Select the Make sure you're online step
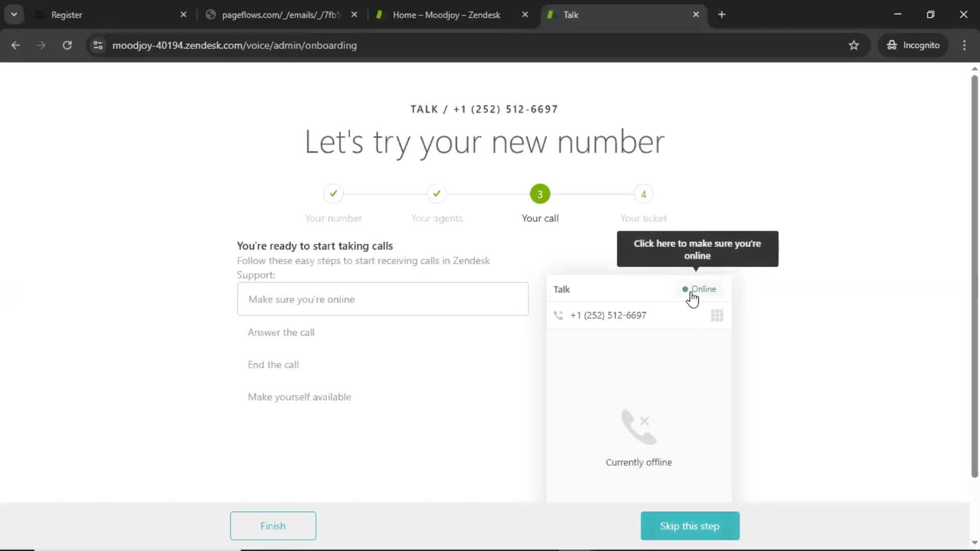The image size is (980, 551). 383,299
